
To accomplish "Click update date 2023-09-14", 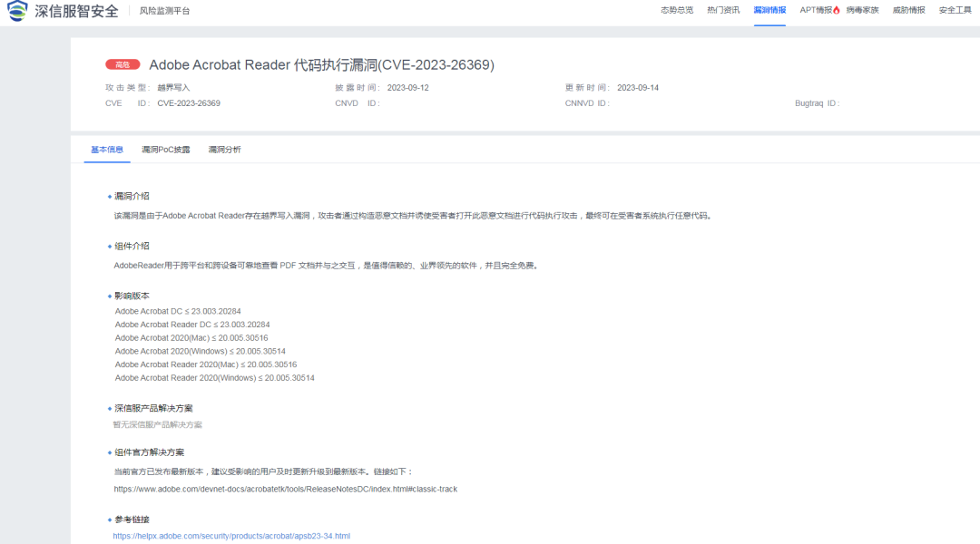I will click(638, 87).
